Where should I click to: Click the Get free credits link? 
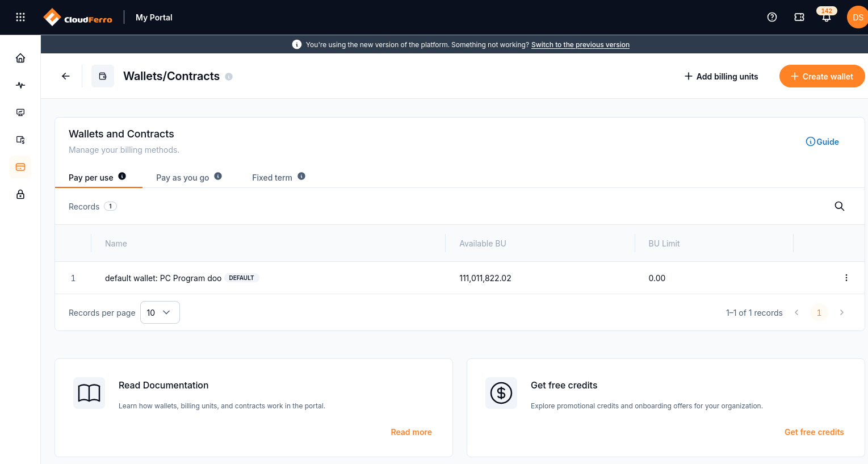[814, 432]
